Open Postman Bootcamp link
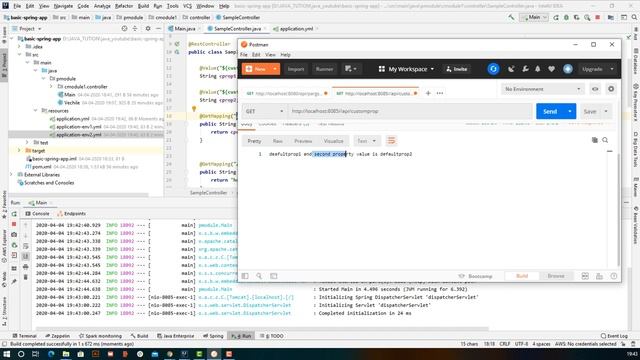 point(476,276)
